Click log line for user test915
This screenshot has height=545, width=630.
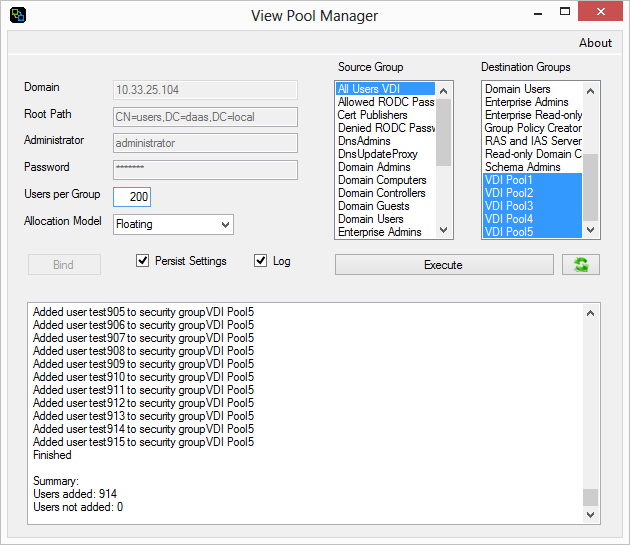tap(143, 442)
